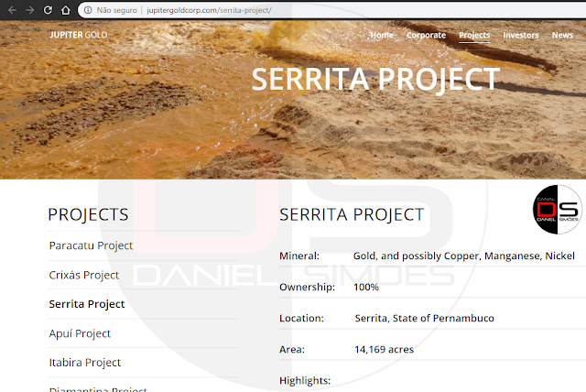The height and width of the screenshot is (392, 586).
Task: Open the Paracatu Project link
Action: click(x=91, y=245)
